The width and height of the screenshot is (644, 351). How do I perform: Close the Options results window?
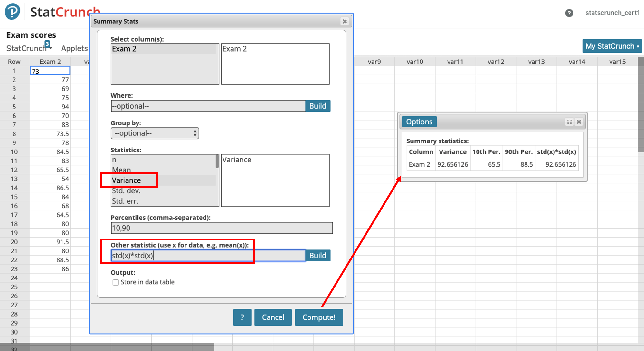(x=579, y=122)
